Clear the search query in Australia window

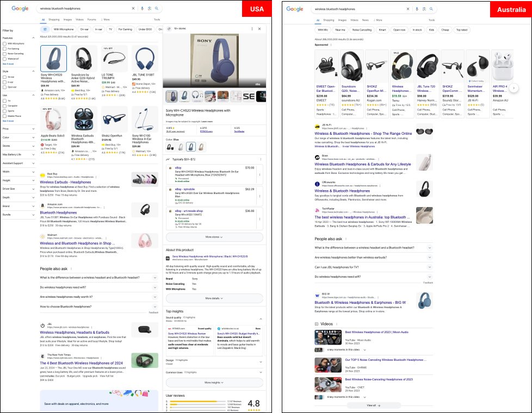[408, 9]
